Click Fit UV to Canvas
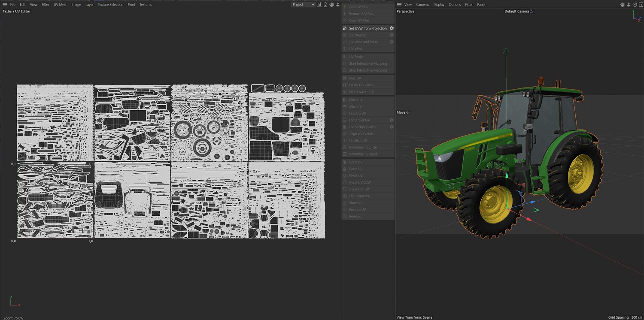Screen dimensions: 644x320 coord(368,85)
